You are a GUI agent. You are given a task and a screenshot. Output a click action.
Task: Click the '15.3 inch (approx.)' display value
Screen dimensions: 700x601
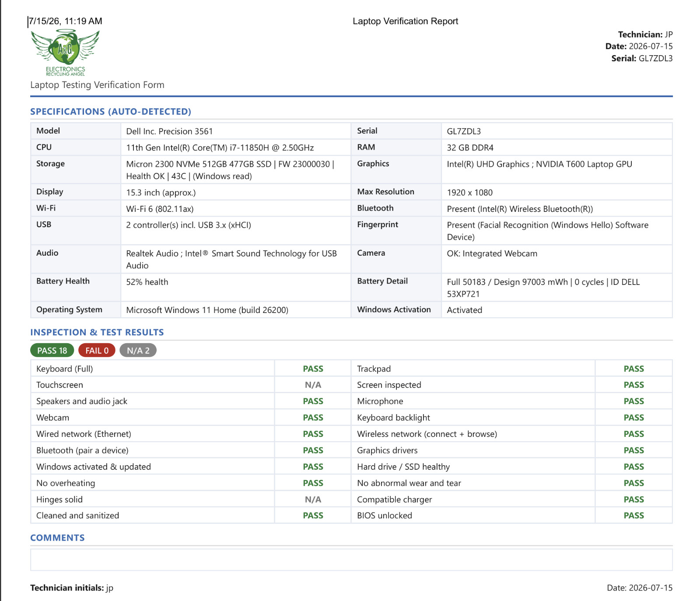pyautogui.click(x=161, y=193)
